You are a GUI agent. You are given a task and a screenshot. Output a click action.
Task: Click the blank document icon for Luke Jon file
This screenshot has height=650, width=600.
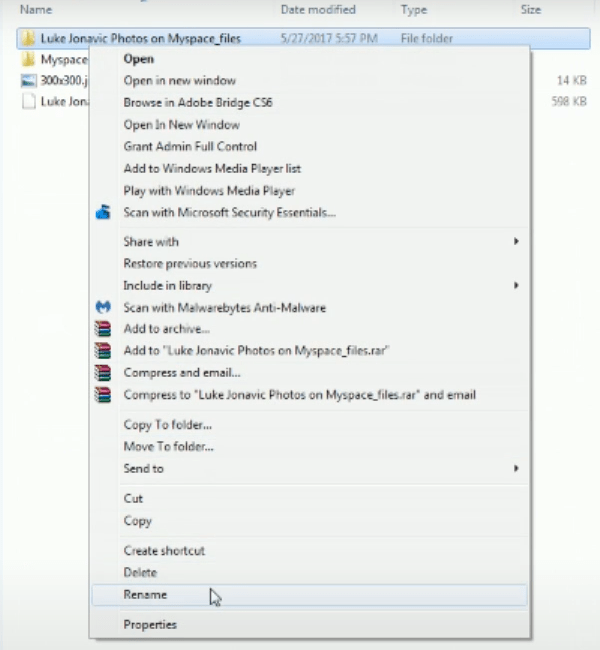pos(28,102)
